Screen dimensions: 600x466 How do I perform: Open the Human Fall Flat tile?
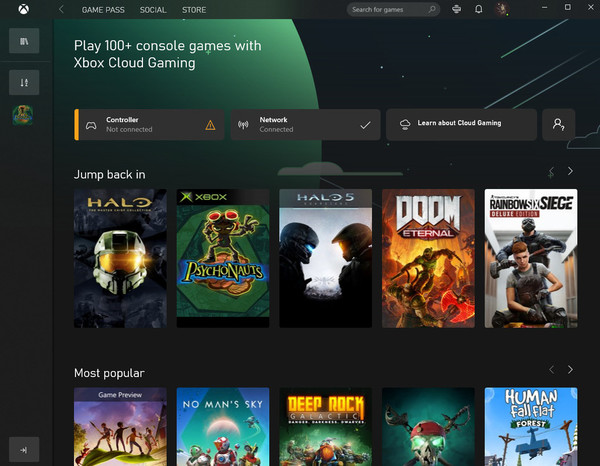[x=531, y=427]
